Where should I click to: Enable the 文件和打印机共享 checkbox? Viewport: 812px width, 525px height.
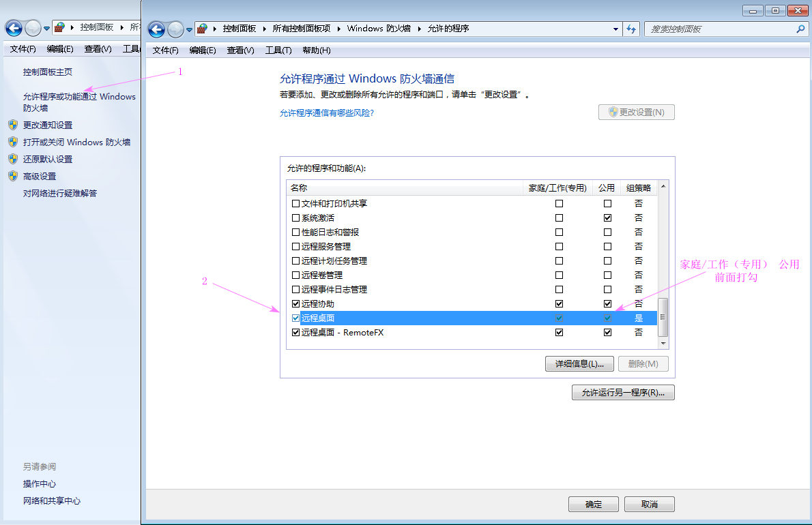[x=295, y=203]
